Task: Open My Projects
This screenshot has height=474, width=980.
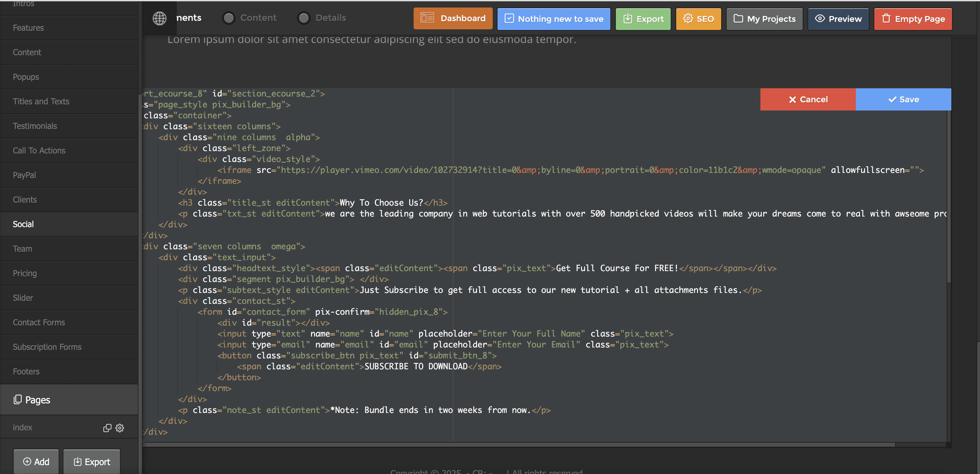Action: pyautogui.click(x=764, y=19)
